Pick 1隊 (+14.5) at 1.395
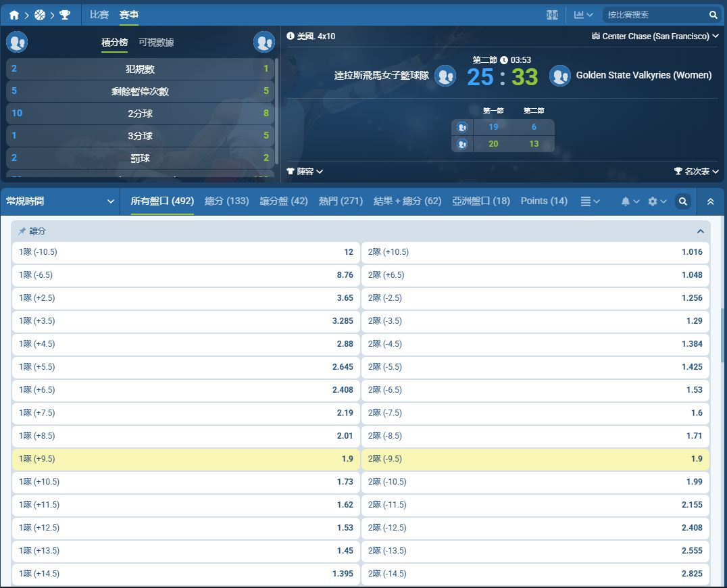727x588 pixels. coord(186,574)
